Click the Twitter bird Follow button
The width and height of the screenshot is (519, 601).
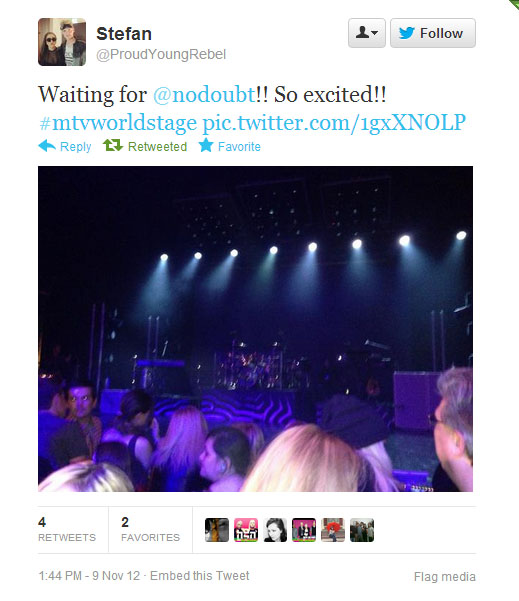point(433,33)
